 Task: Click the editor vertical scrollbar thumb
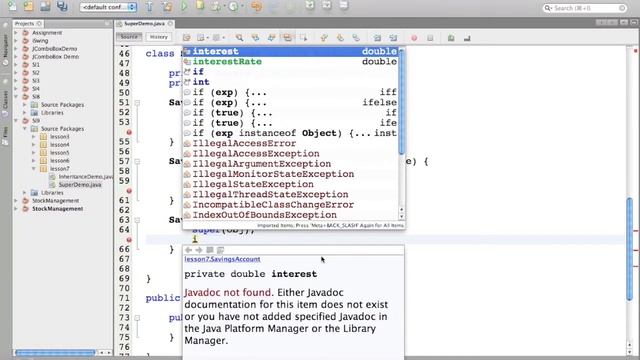click(630, 249)
